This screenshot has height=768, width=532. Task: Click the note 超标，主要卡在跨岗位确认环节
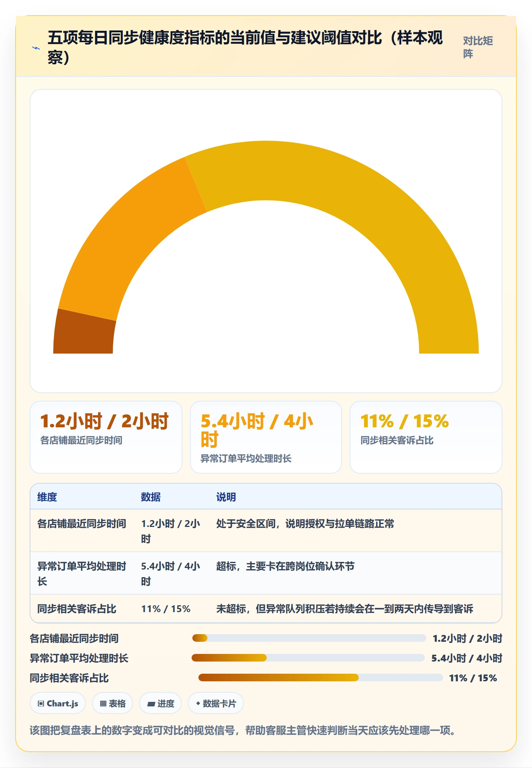pyautogui.click(x=285, y=566)
